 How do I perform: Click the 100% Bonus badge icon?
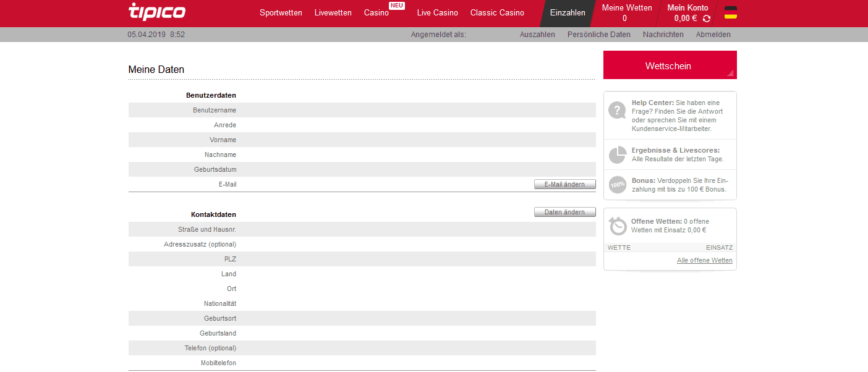617,184
